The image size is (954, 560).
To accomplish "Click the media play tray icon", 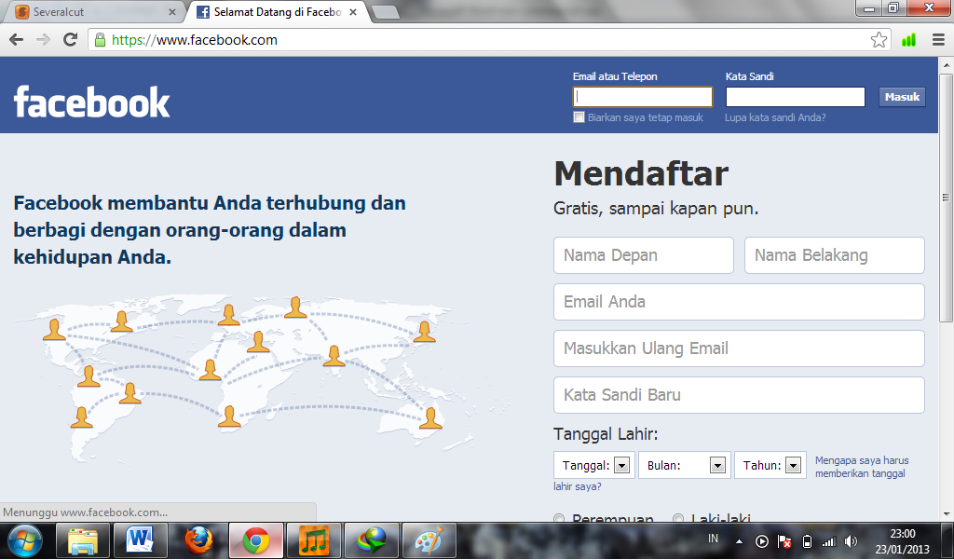I will [762, 541].
